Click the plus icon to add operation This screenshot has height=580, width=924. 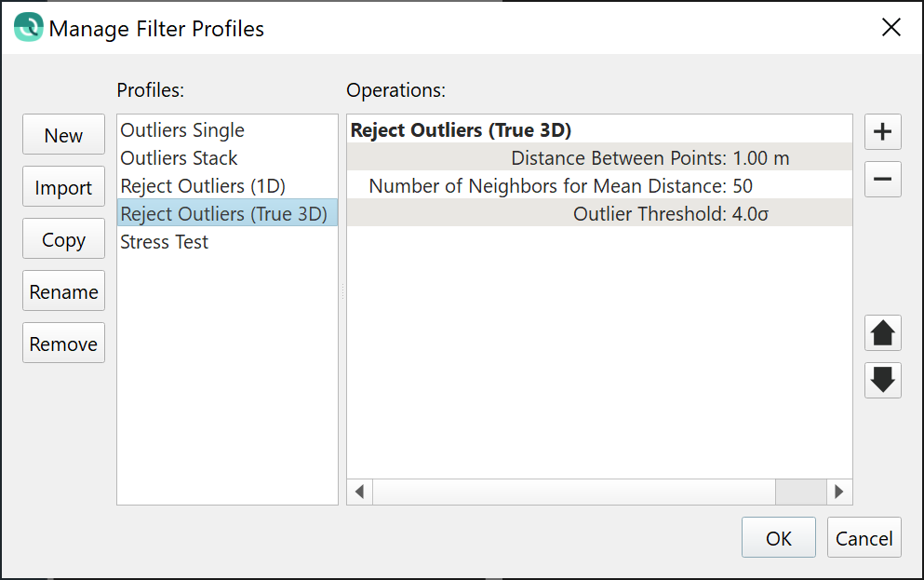[x=882, y=133]
